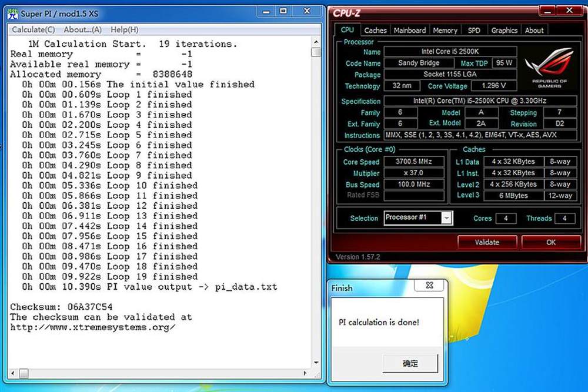
Task: Click the Stepping value 7
Action: [x=560, y=112]
